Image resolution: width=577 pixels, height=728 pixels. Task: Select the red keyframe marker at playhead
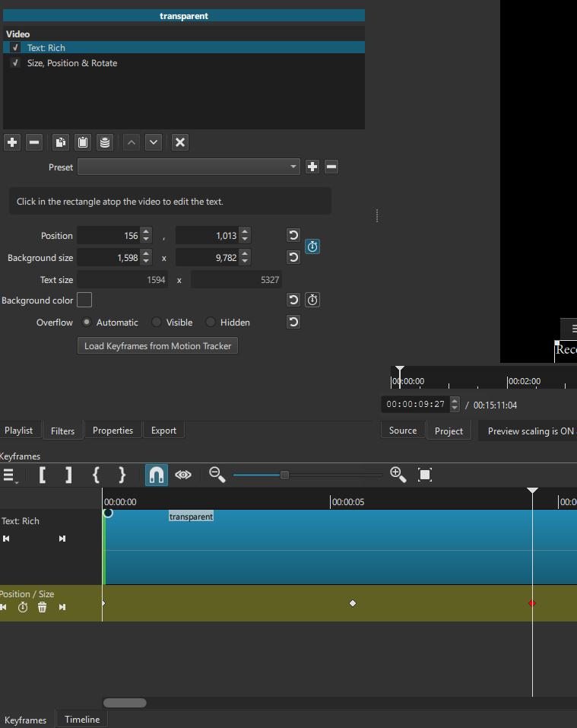[x=531, y=603]
